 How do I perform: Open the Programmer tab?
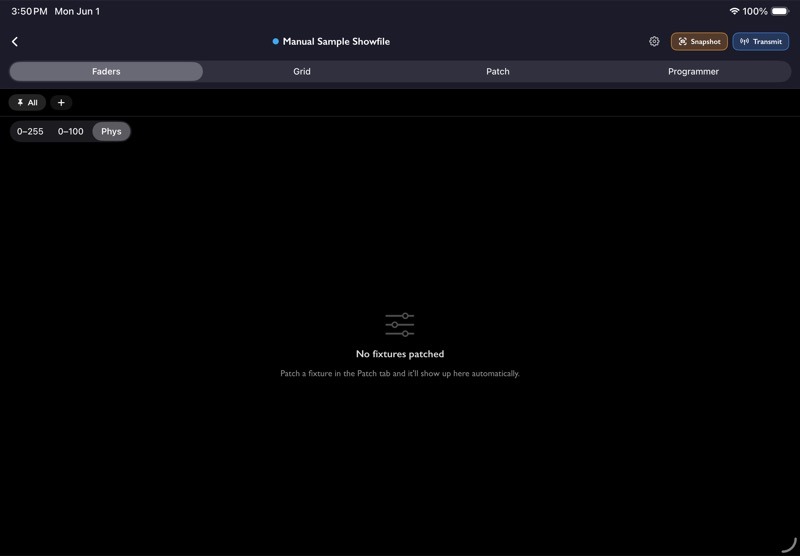click(693, 71)
